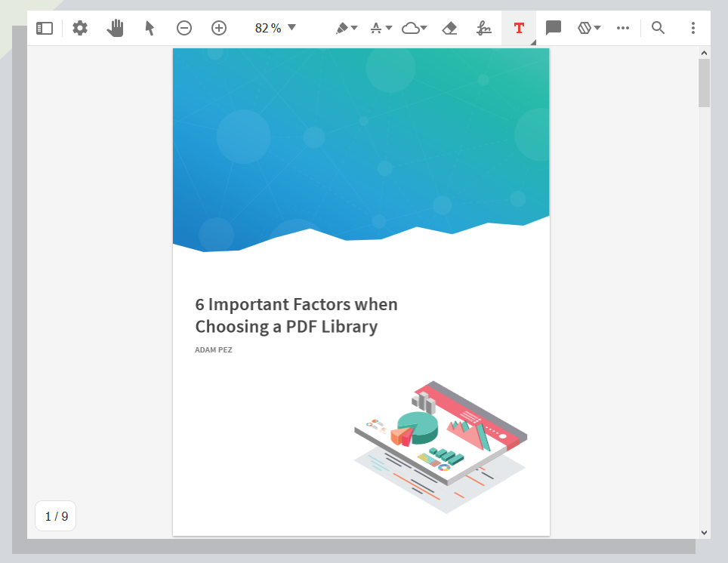Screen dimensions: 728x563
Task: Select the Freehand signature tool
Action: pos(484,28)
